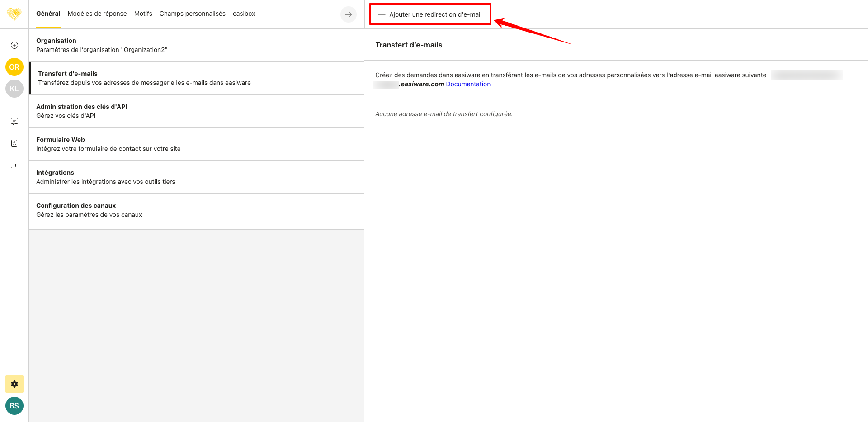
Task: Open the Documentation link
Action: [468, 84]
